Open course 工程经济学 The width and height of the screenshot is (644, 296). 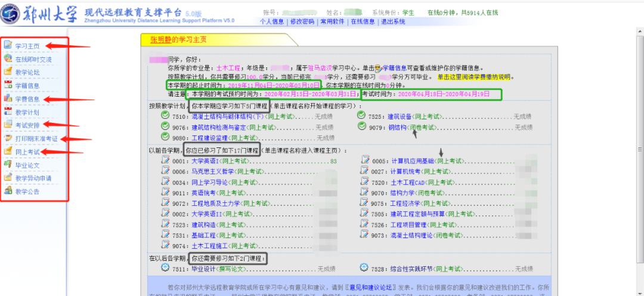pos(405,203)
